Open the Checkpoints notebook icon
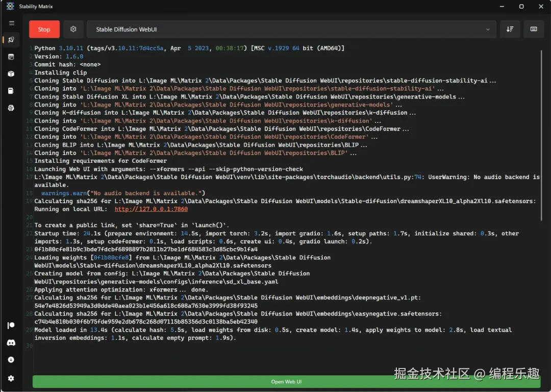Image resolution: width=551 pixels, height=392 pixels. 11,91
